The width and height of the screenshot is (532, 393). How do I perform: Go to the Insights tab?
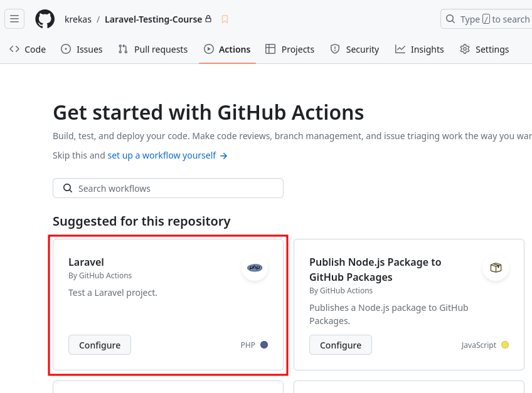pyautogui.click(x=419, y=50)
